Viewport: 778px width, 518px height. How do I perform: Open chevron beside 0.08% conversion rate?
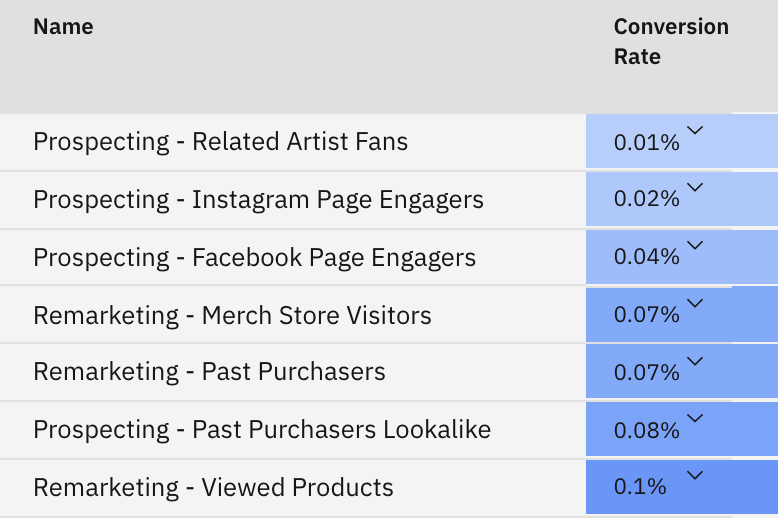pos(695,418)
